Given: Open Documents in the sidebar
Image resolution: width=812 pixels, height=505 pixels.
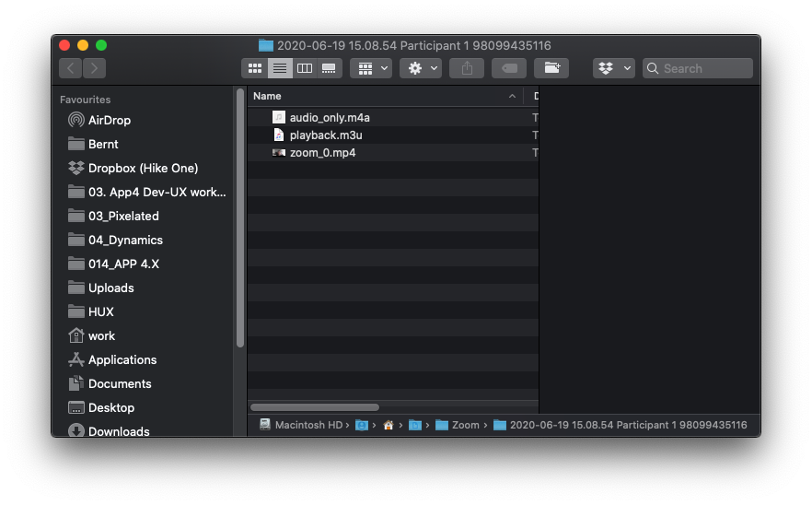Looking at the screenshot, I should (110, 383).
